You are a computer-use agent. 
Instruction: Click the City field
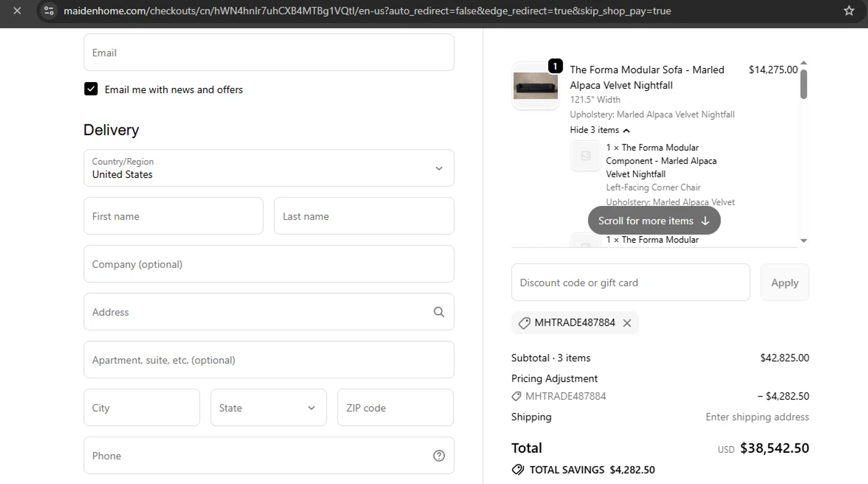pos(142,408)
